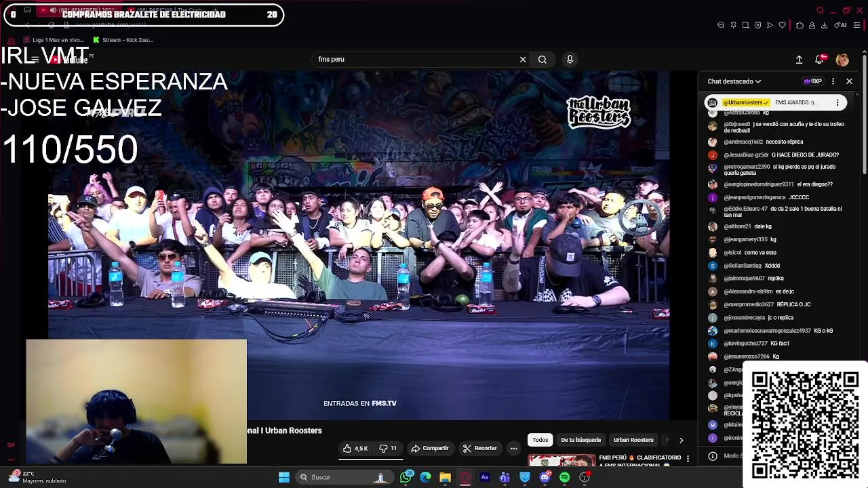Open the YouTube account avatar menu
Screen dimensions: 868x488
click(842, 60)
